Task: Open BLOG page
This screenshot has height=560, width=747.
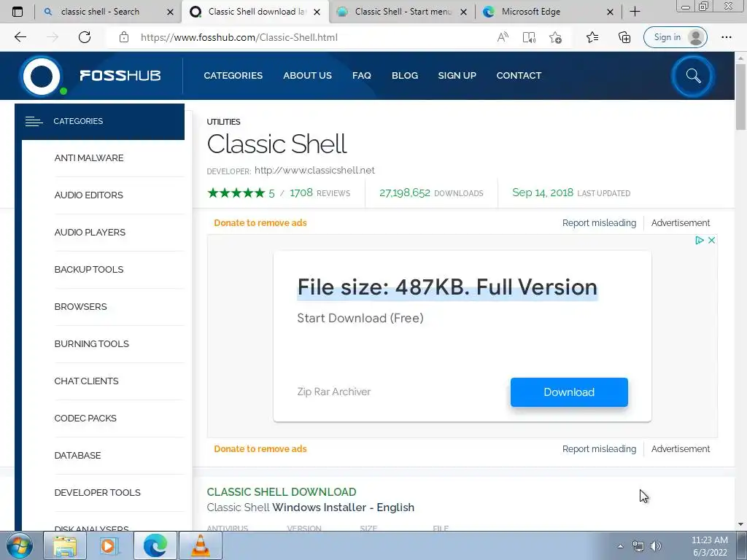Action: (404, 75)
